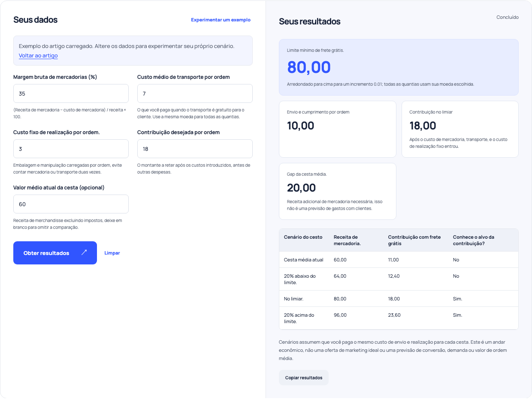
Task: Click the Receita de mercadoria column header
Action: coord(347,240)
